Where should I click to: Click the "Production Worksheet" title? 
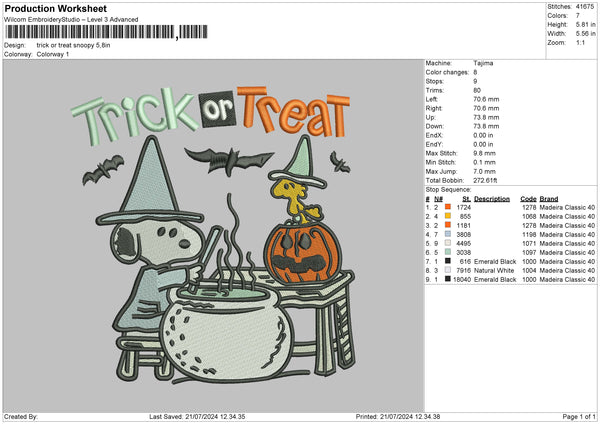click(x=55, y=8)
